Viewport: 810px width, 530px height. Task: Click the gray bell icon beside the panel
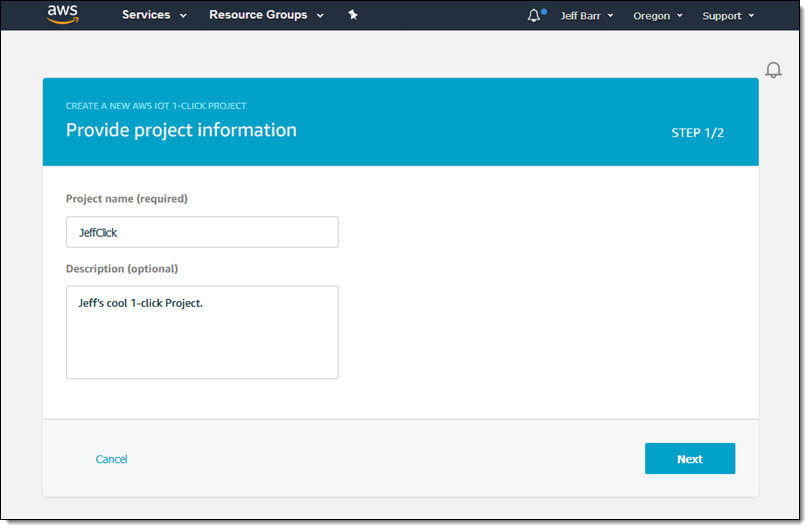[773, 70]
